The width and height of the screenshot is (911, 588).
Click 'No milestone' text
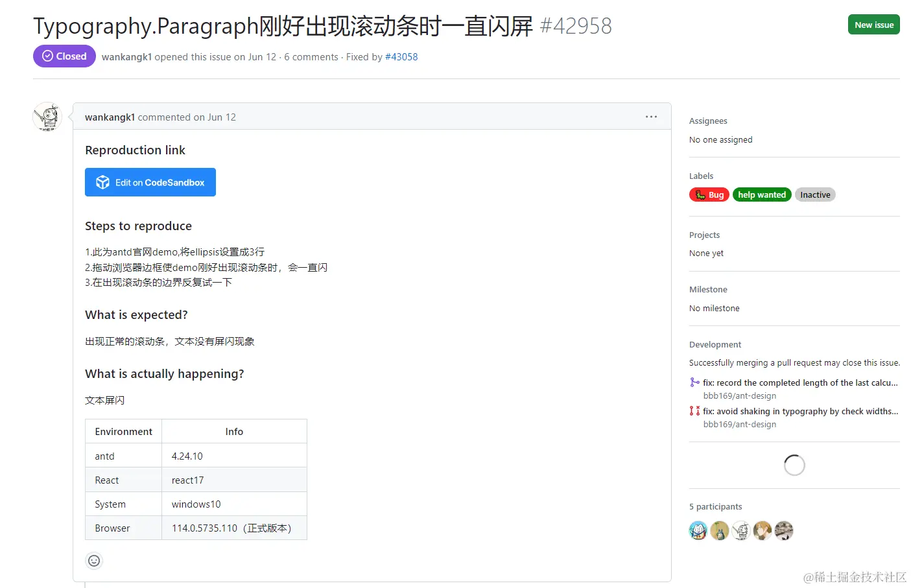(714, 309)
